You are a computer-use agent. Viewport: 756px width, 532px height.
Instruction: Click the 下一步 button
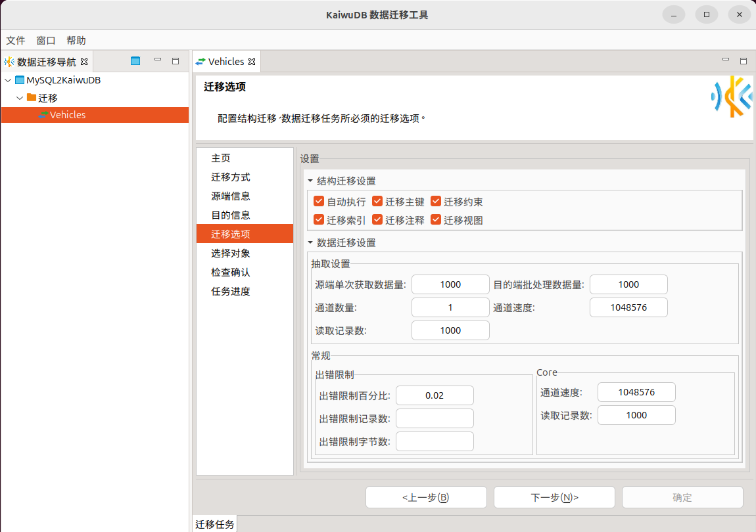[554, 497]
